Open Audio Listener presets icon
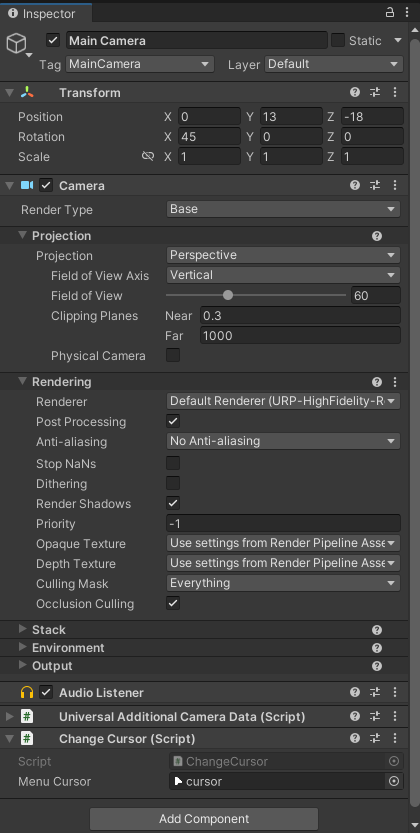The width and height of the screenshot is (420, 833). tap(375, 693)
